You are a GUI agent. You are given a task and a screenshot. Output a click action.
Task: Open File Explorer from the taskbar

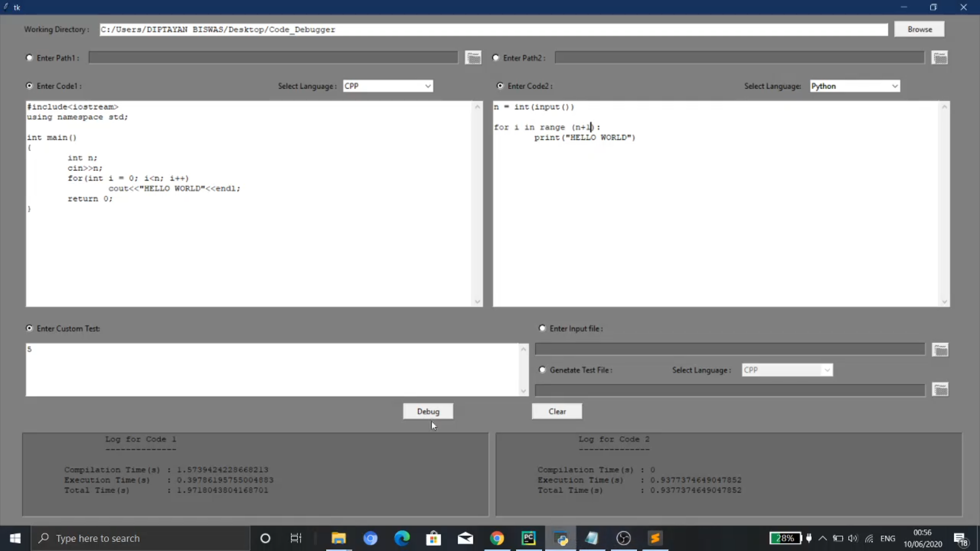tap(338, 538)
